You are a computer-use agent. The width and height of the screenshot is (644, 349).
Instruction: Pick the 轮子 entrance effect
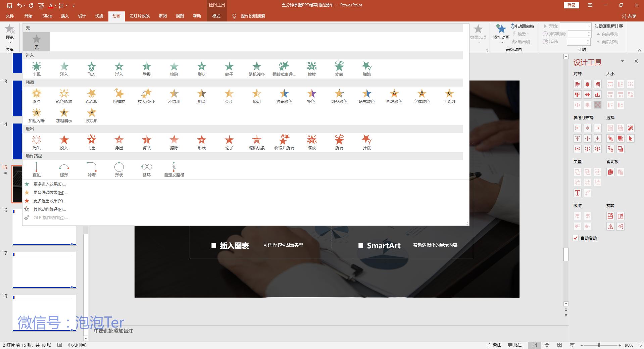229,69
